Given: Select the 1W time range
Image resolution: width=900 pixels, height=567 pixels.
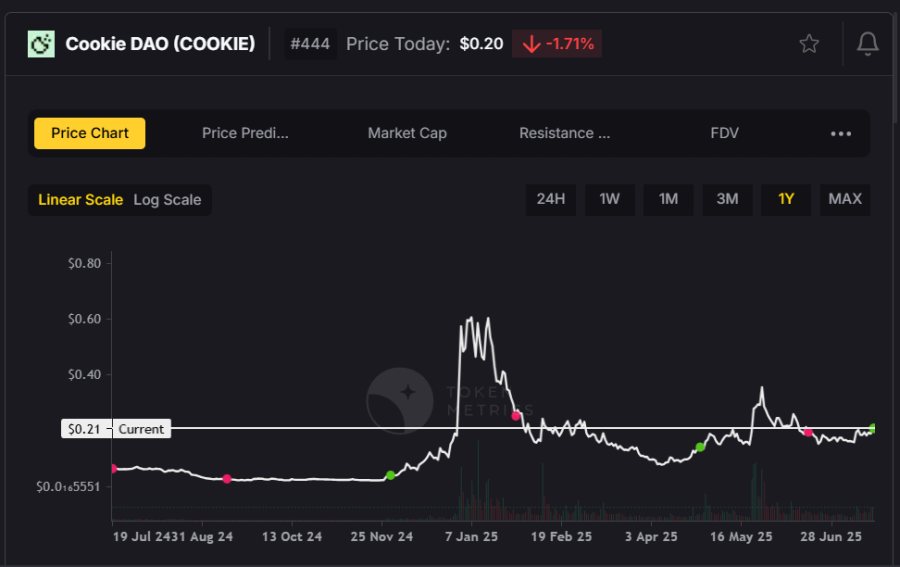Looking at the screenshot, I should point(610,199).
